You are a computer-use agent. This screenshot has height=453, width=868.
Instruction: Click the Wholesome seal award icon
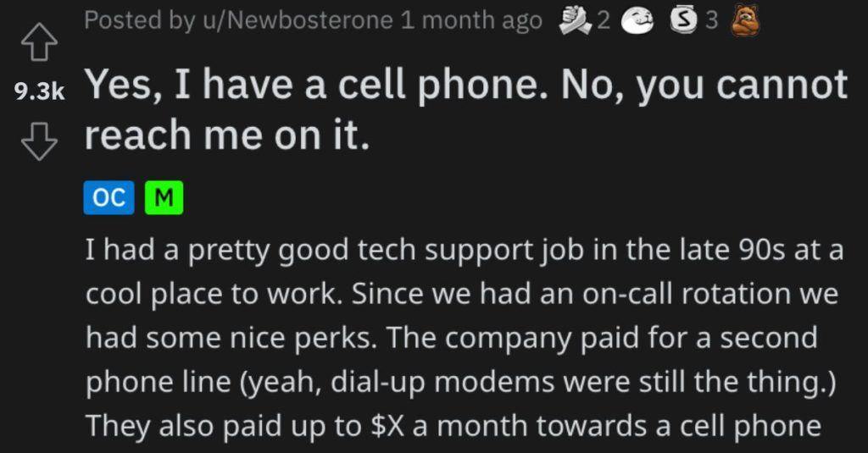pos(637,21)
